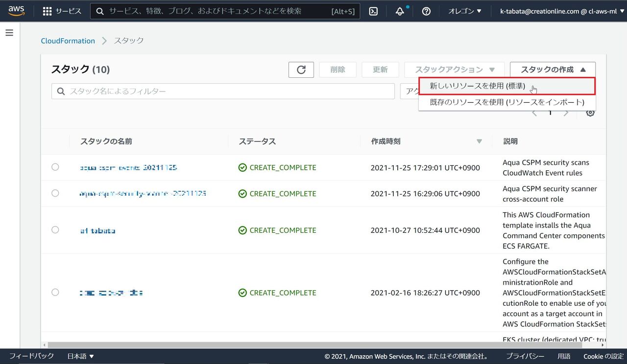Launch the CloudShell terminal icon
The image size is (627, 364).
[373, 11]
